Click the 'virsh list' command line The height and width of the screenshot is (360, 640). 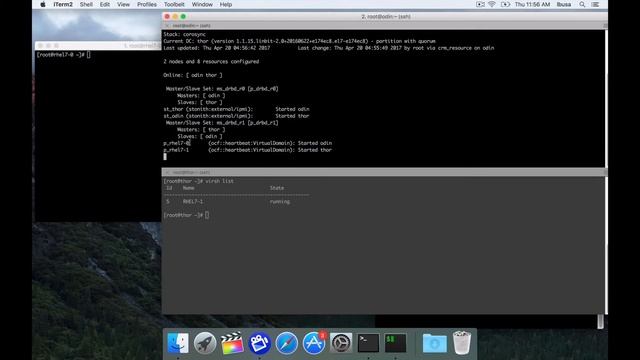pos(199,181)
